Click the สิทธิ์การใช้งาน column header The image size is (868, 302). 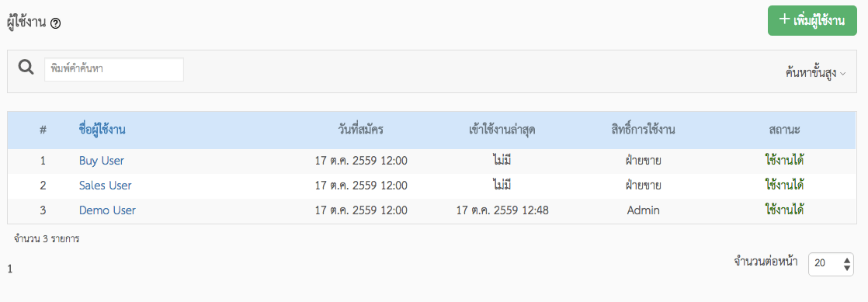point(643,130)
